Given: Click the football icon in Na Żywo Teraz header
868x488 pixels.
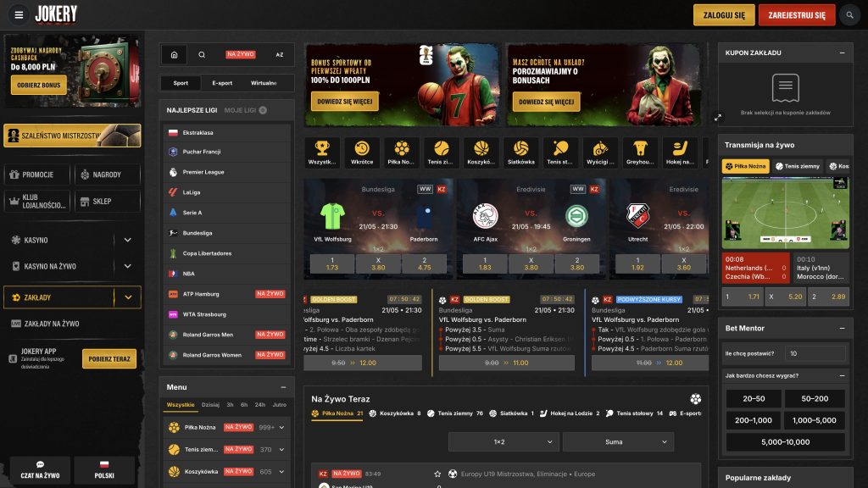Looking at the screenshot, I should 696,399.
